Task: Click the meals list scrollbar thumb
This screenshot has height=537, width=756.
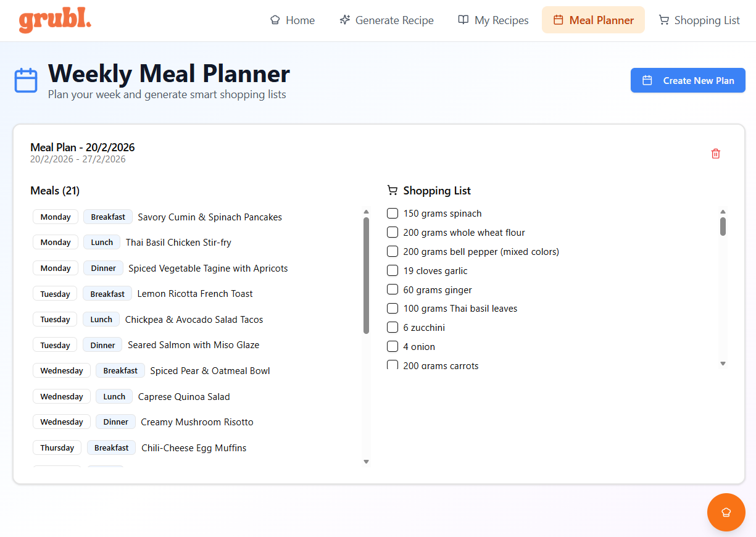Action: [366, 275]
